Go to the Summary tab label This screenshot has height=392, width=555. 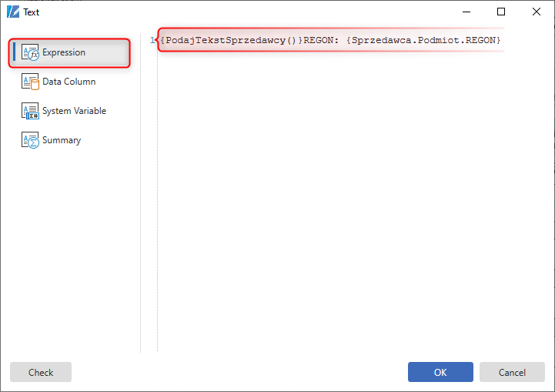pyautogui.click(x=62, y=140)
